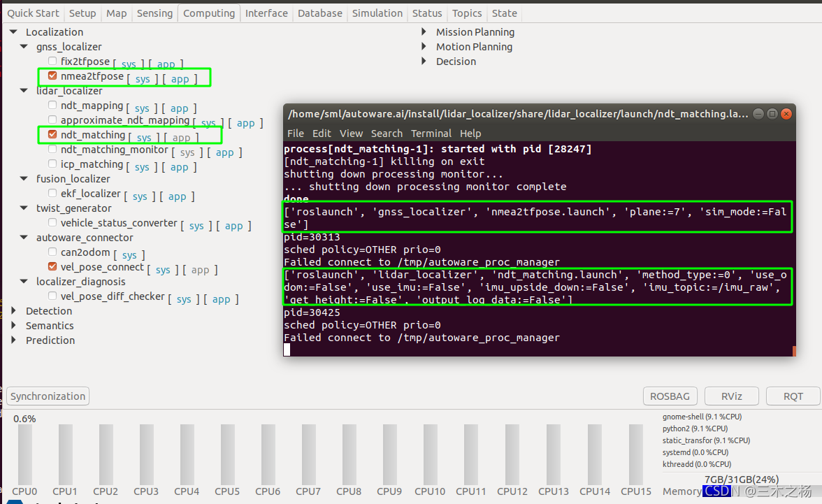Expand the Mission Planning node
The height and width of the screenshot is (504, 822).
(x=424, y=32)
